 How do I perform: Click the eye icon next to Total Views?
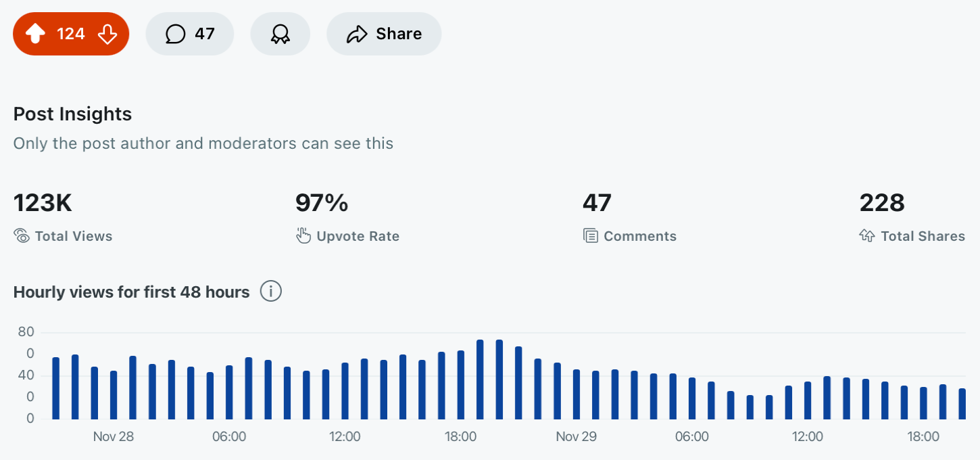(22, 236)
